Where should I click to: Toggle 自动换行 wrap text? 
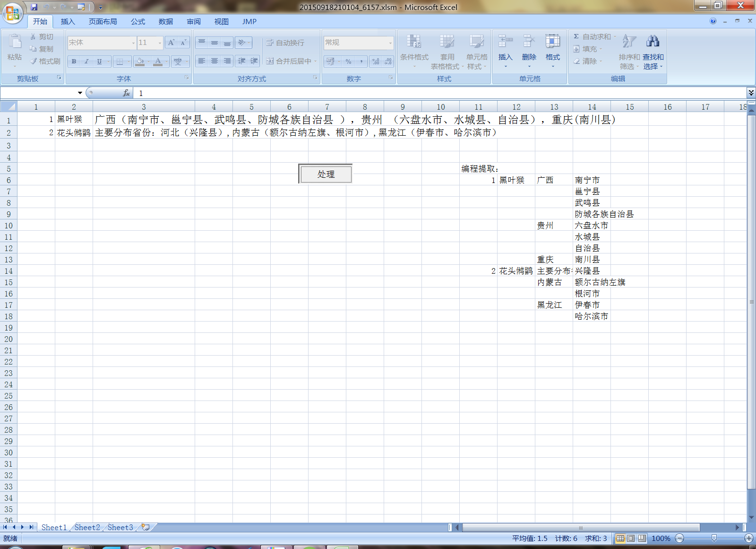285,43
